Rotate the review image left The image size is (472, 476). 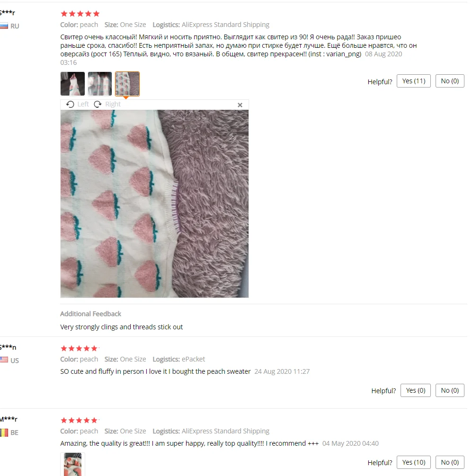(78, 104)
